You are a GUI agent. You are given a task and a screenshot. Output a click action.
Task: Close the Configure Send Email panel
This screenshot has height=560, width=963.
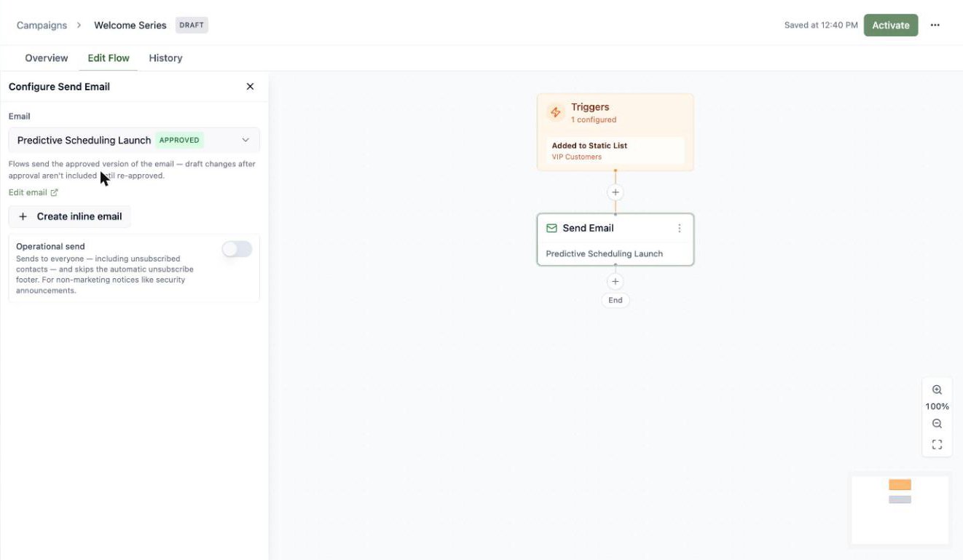point(250,87)
